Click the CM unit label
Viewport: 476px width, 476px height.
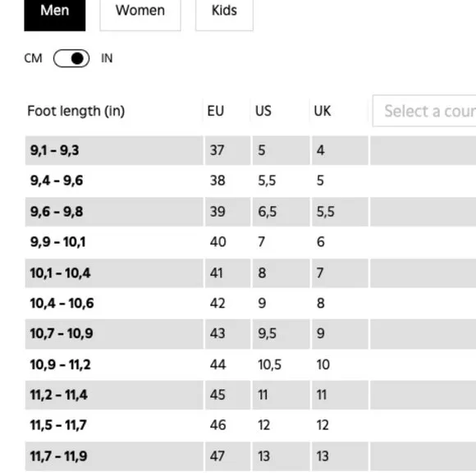point(33,58)
